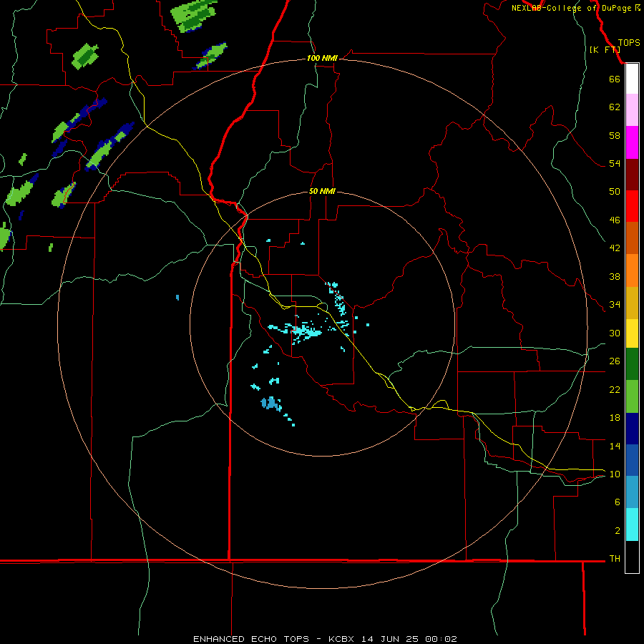Click the '00:02' timestamp in caption
Image resolution: width=644 pixels, height=644 pixels.
[x=441, y=639]
